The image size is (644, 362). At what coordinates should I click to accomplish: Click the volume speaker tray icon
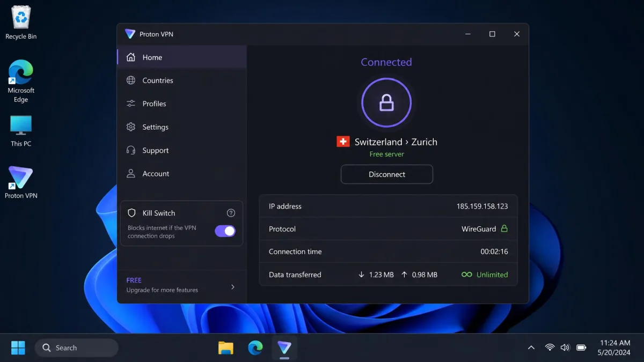[x=565, y=348]
